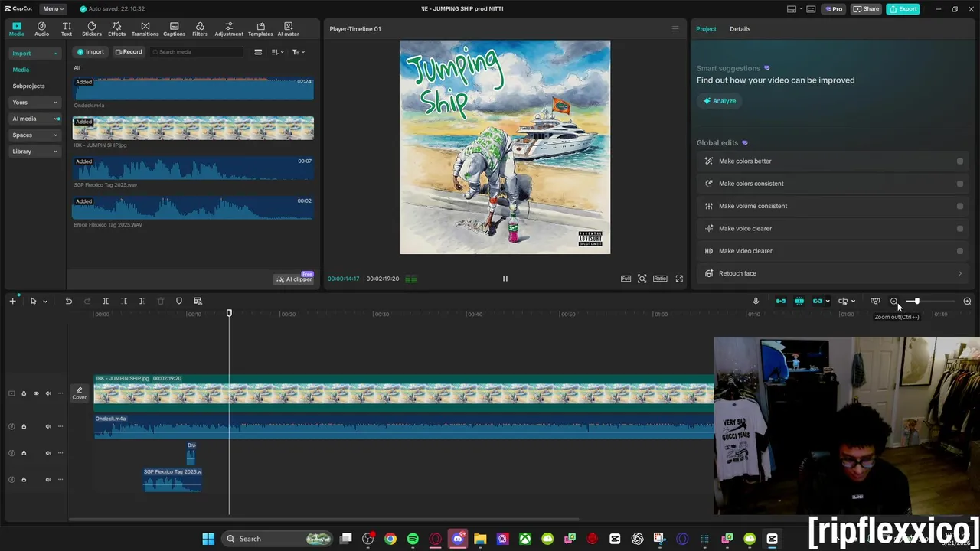
Task: Click the Delete right trim tool
Action: click(x=142, y=301)
